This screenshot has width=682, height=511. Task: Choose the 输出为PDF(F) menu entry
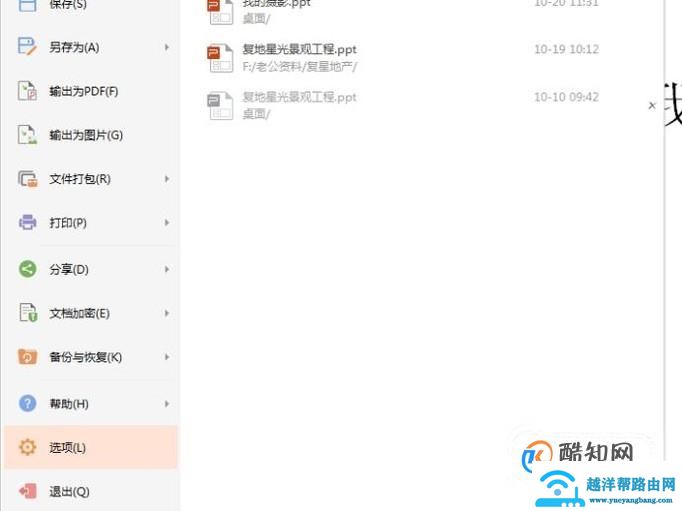pyautogui.click(x=91, y=91)
